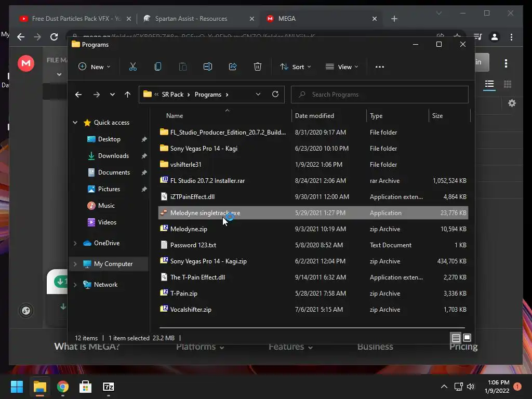Expand the address bar history dropdown

[258, 95]
